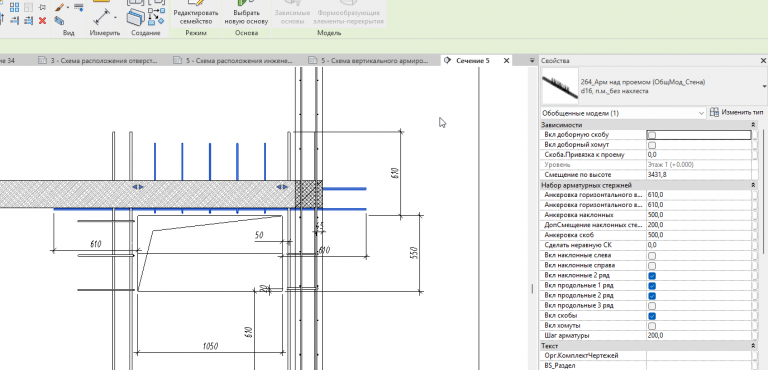Click the blue four-squares array icon

[x=15, y=8]
